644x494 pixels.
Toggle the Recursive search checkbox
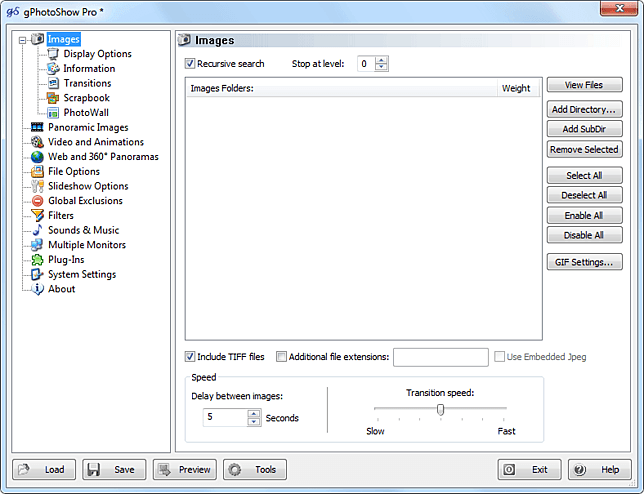[x=190, y=64]
